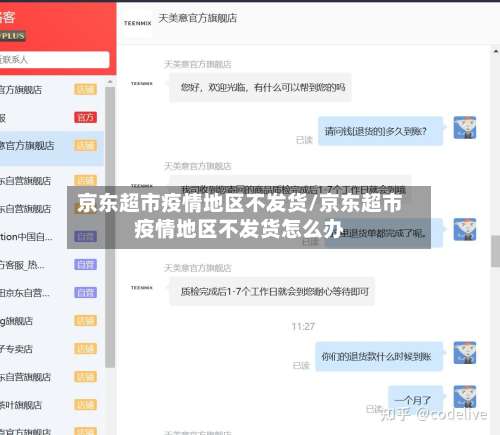Click the 已读 status beside 你们的退货款什么时候到账

point(301,366)
